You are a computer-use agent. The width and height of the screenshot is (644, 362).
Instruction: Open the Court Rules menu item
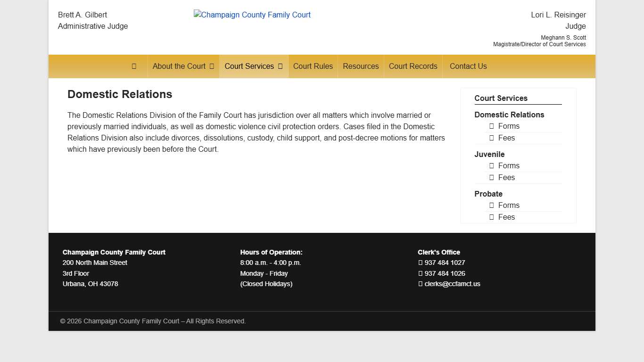click(313, 66)
